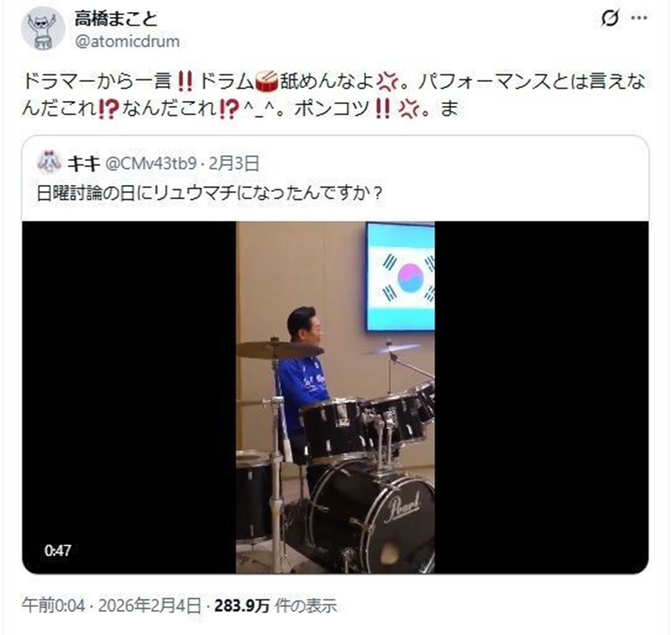Play the embedded drum video
Viewport: 672px width, 635px height.
point(335,397)
